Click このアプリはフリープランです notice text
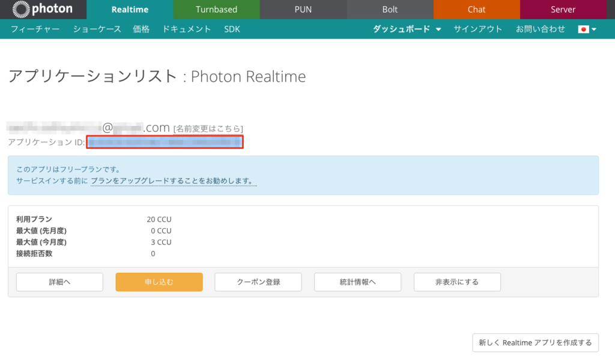Viewport: 615px width, 364px height. (68, 169)
